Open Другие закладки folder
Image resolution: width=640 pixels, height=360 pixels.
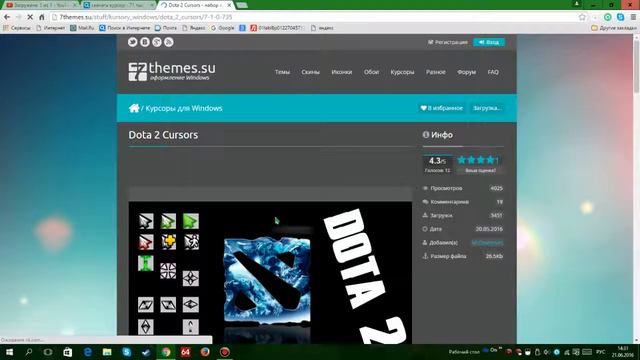pos(614,28)
